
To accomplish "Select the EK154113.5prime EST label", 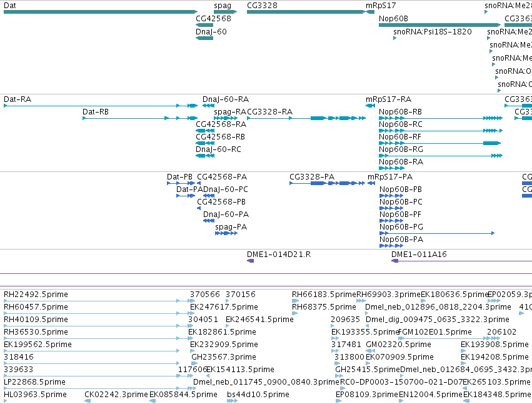I will pyautogui.click(x=240, y=370).
